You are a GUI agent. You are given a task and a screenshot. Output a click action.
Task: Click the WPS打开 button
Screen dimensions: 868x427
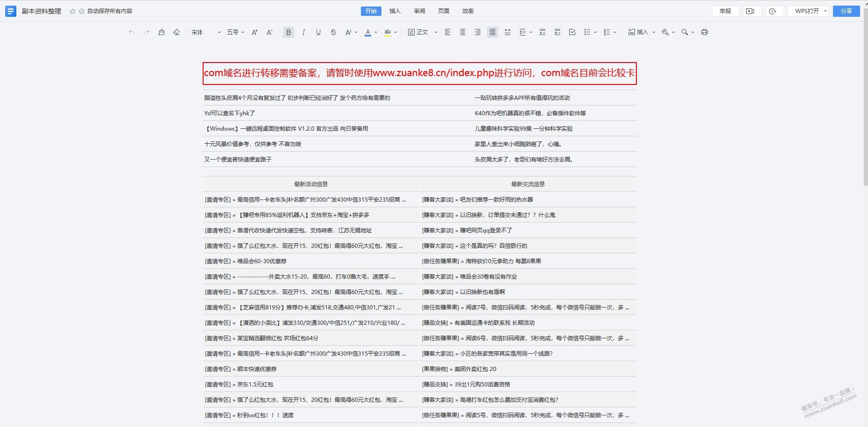click(807, 11)
